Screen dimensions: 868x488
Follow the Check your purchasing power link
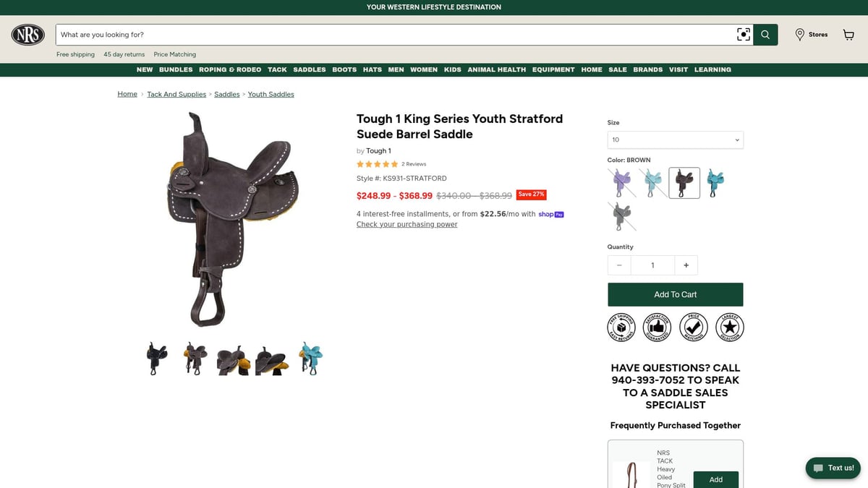tap(407, 224)
